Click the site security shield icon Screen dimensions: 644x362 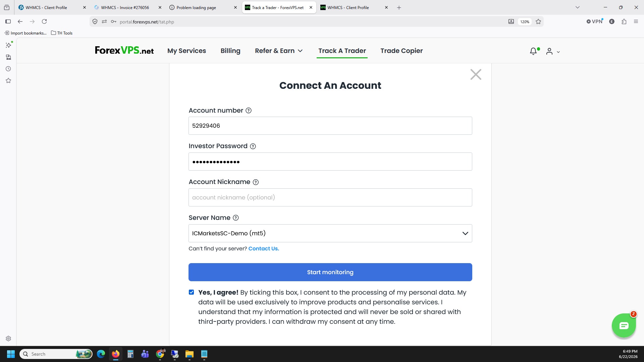point(95,22)
